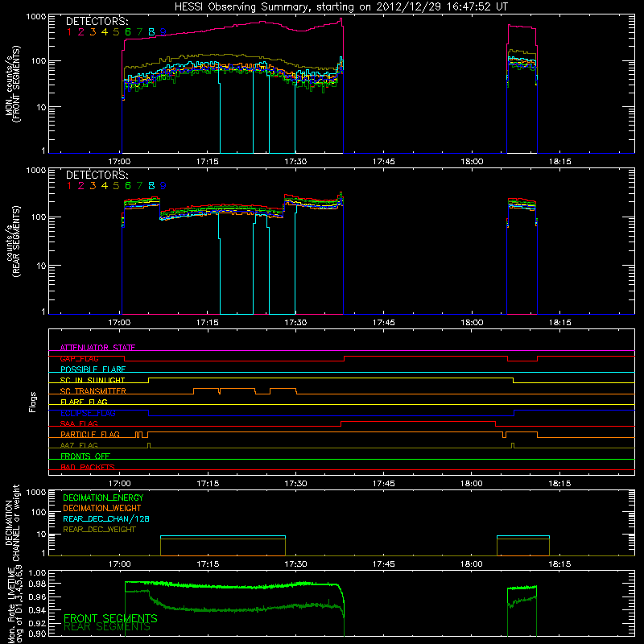Screen dimensions: 644x644
Task: Click the 1000 tick on the front segments axis
Action: click(x=36, y=17)
